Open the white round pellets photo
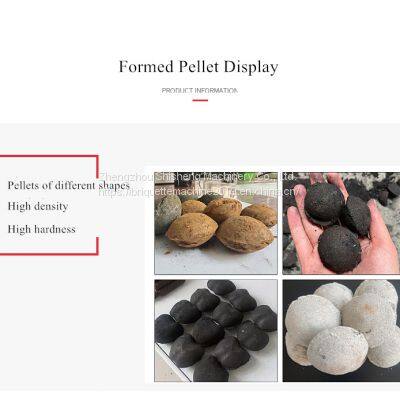Image resolution: width=400 pixels, height=400 pixels. click(341, 331)
